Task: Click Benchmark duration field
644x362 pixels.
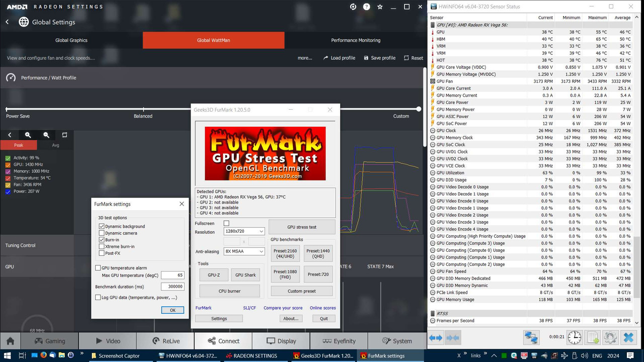Action: [173, 287]
